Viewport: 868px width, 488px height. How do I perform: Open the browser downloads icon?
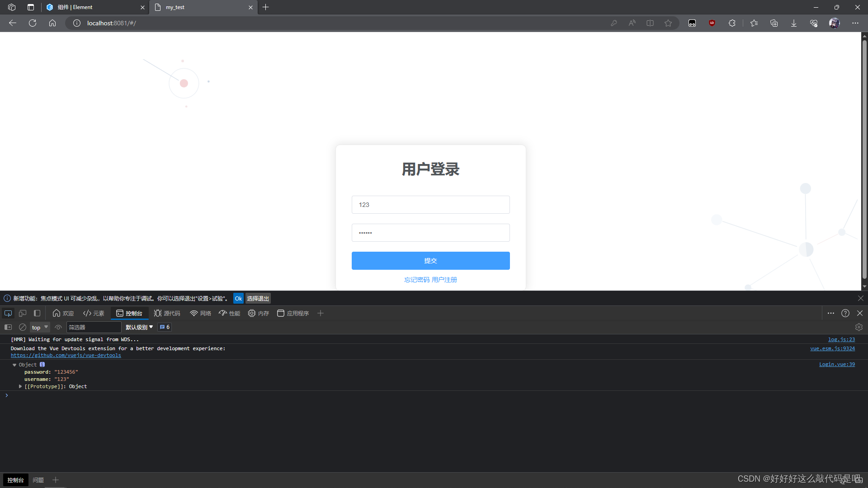pyautogui.click(x=793, y=23)
